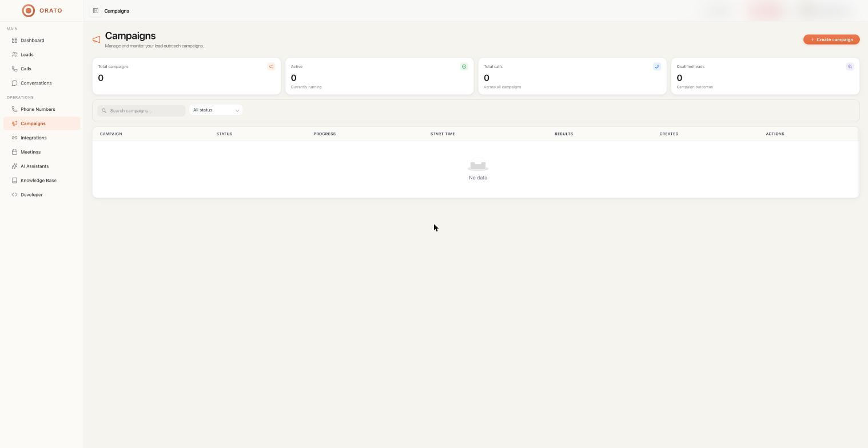The width and height of the screenshot is (868, 448).
Task: Click the Total campaigns megaphone icon
Action: [271, 67]
